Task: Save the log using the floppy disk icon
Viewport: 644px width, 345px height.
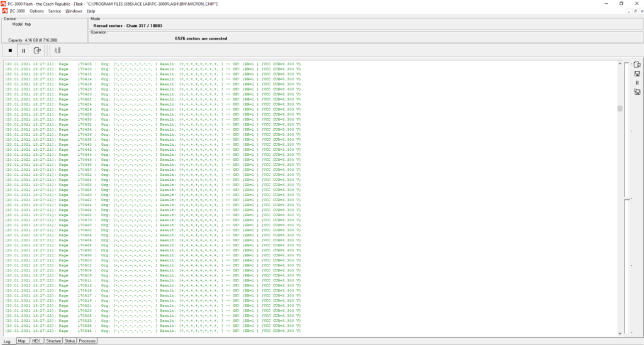Action: coord(636,74)
